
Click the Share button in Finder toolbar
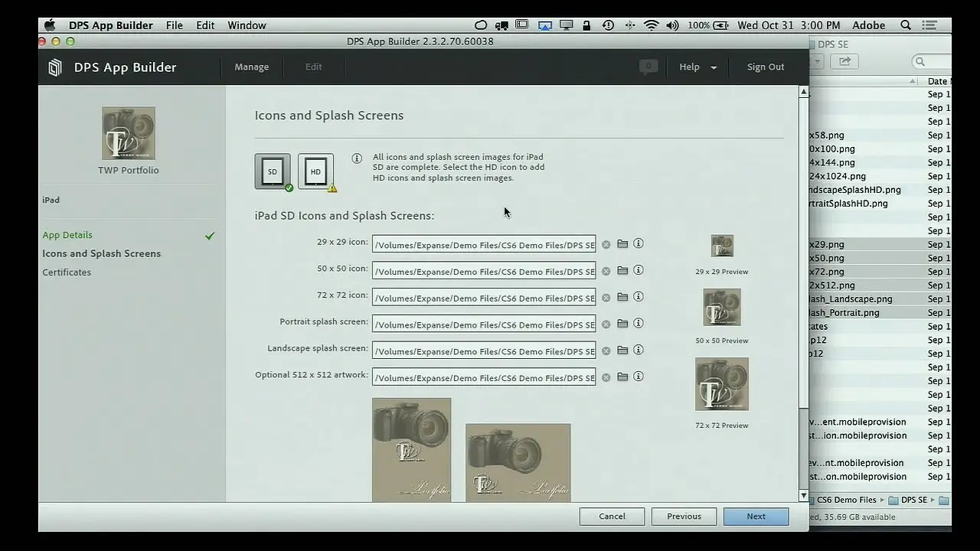coord(844,61)
